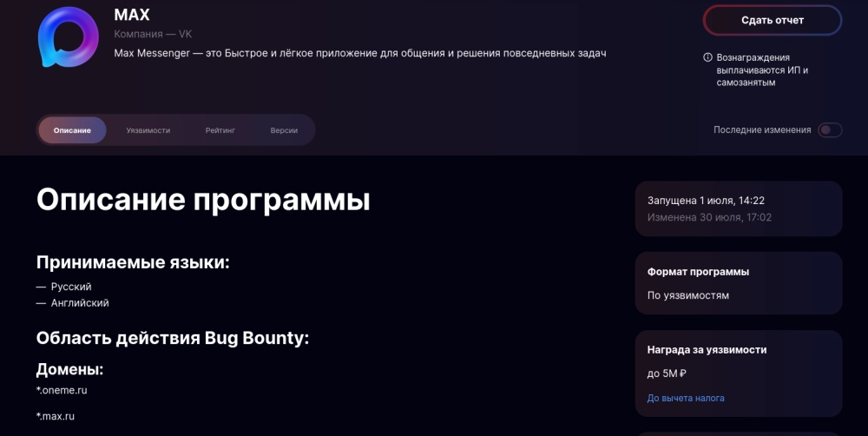Click the *.oneme.ru domain entry
Image resolution: width=868 pixels, height=436 pixels.
tap(62, 390)
